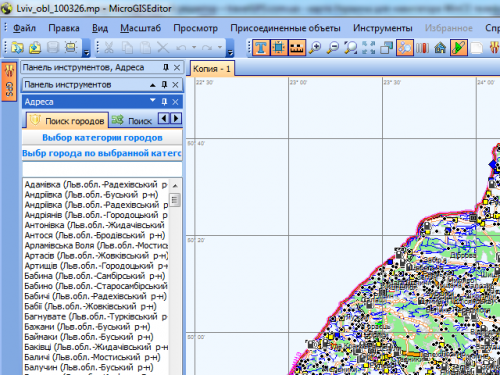The image size is (500, 375).
Task: Click the open map folder icon
Action: click(17, 48)
